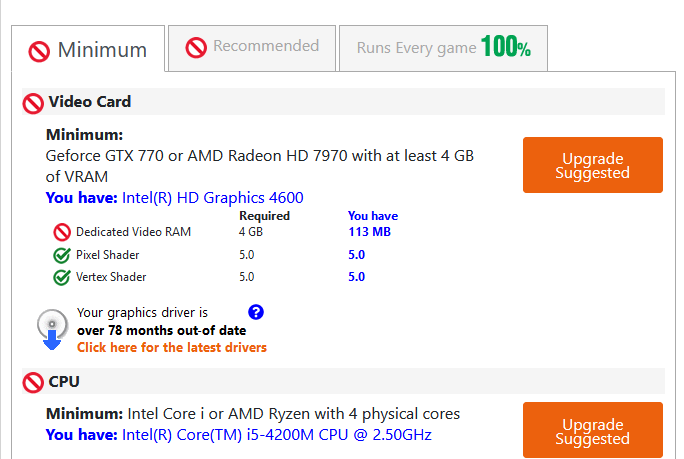This screenshot has width=684, height=459.
Task: Click the Intel Core i5-4200M CPU text
Action: click(x=277, y=435)
